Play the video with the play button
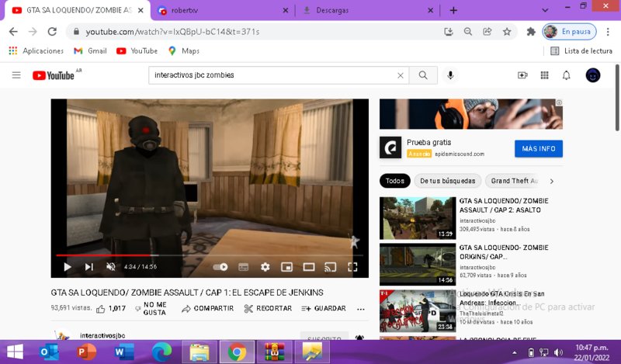This screenshot has width=621, height=364. point(68,267)
